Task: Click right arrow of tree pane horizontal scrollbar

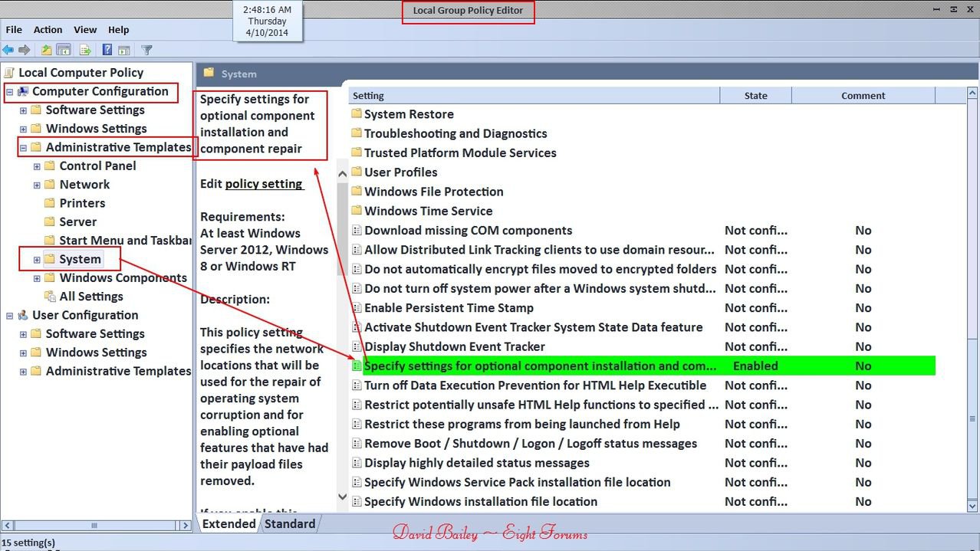Action: click(185, 526)
